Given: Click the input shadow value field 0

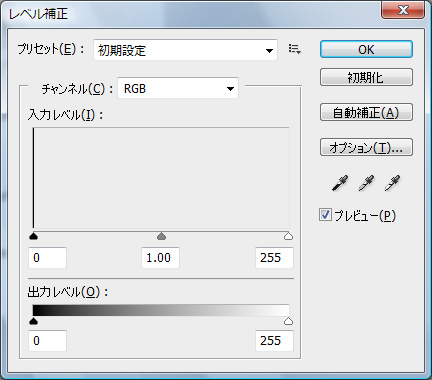Looking at the screenshot, I should pos(48,258).
